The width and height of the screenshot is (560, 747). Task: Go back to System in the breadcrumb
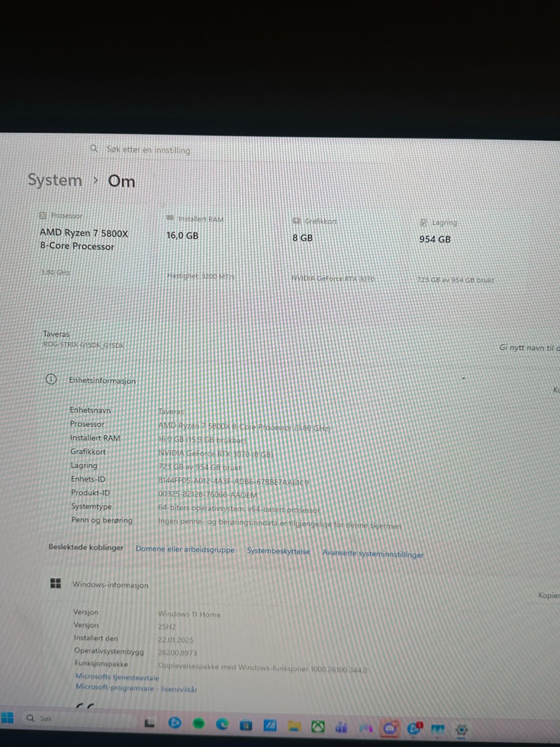[x=55, y=180]
